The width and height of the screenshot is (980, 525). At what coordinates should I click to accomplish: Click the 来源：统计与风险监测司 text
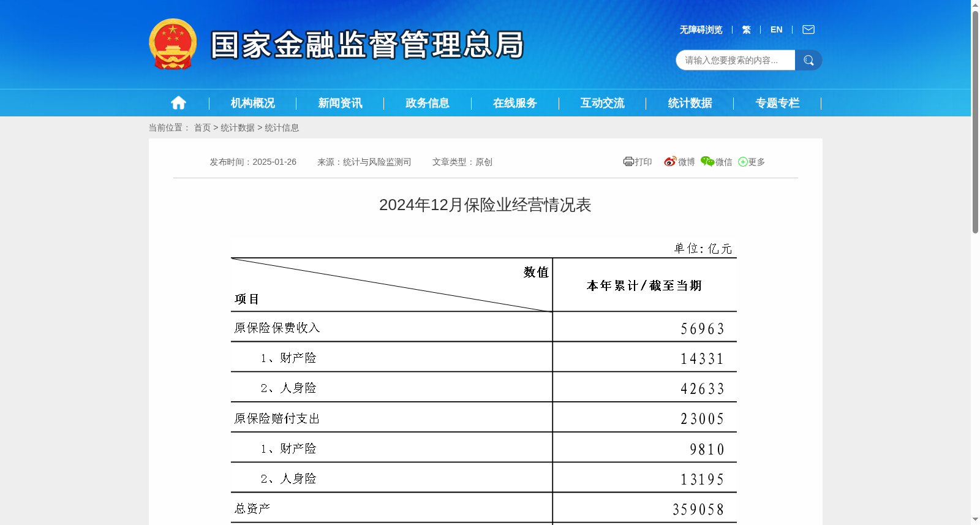point(364,162)
